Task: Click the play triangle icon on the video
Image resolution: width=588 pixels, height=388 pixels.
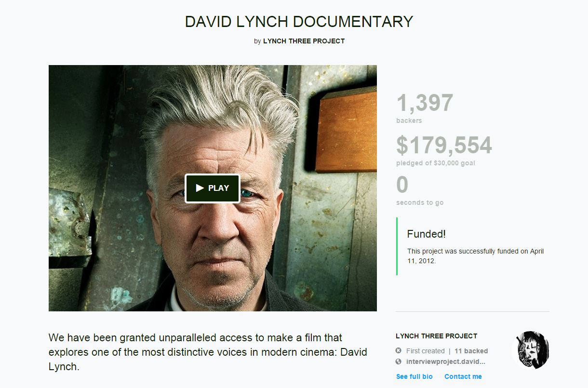Action: [x=200, y=188]
